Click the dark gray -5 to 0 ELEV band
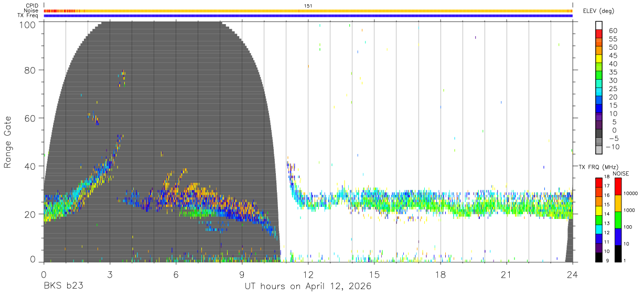This screenshot has height=297, width=644. [x=598, y=134]
